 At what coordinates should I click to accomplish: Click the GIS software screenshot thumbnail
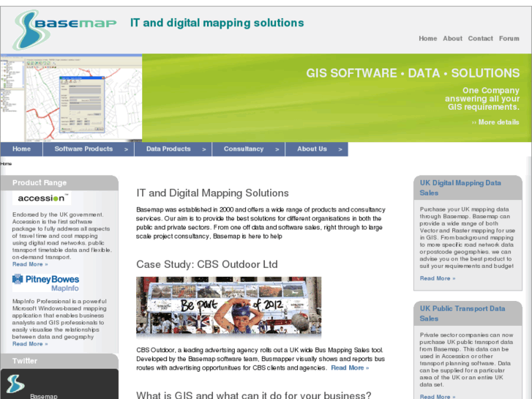(x=71, y=98)
